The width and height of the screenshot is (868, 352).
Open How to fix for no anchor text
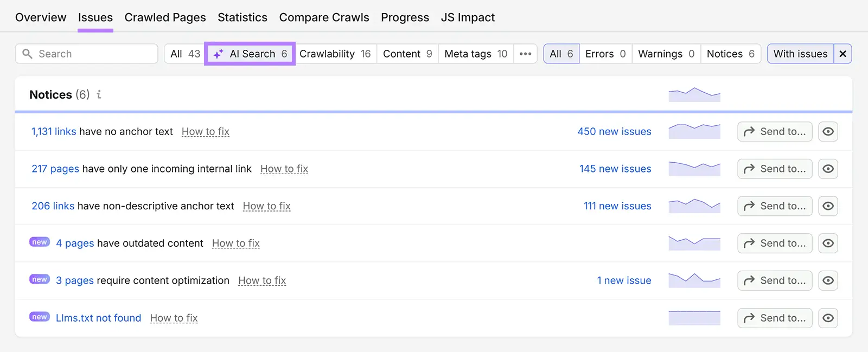tap(206, 131)
